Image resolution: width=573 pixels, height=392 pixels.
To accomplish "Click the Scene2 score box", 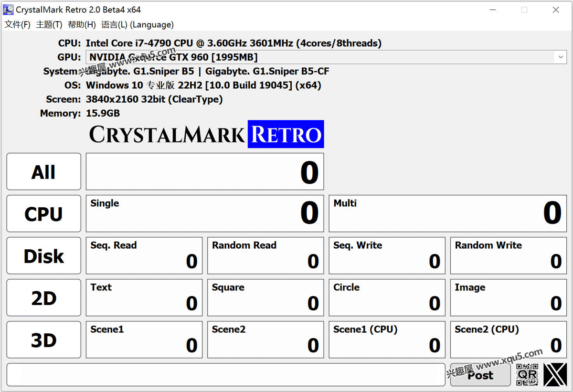I will (x=265, y=340).
